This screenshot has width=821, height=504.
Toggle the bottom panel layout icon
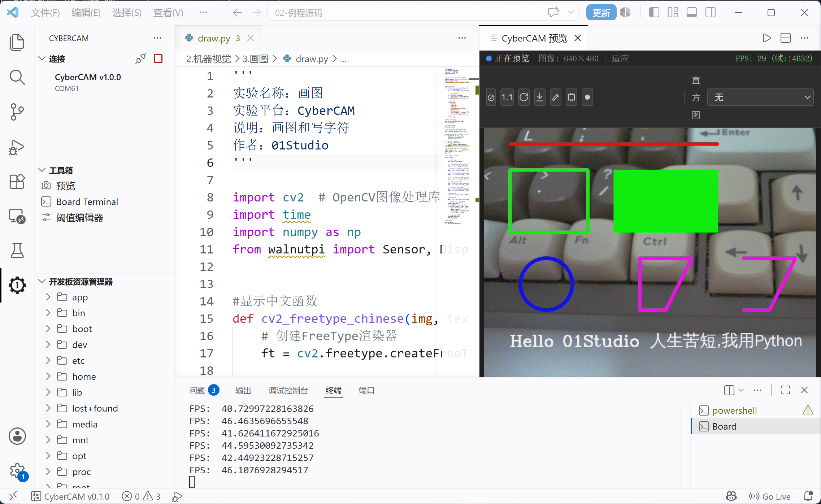click(691, 13)
